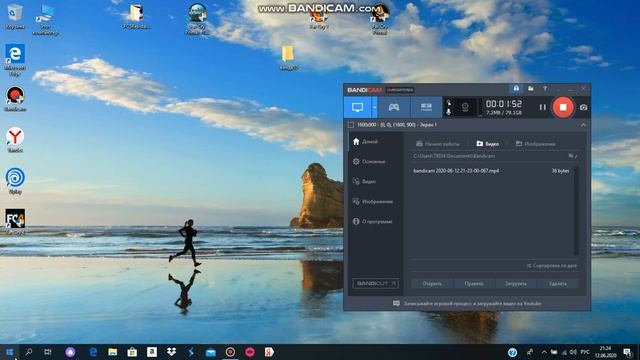Open the screen mode dropdown arrow
This screenshot has width=640, height=360.
tap(374, 107)
